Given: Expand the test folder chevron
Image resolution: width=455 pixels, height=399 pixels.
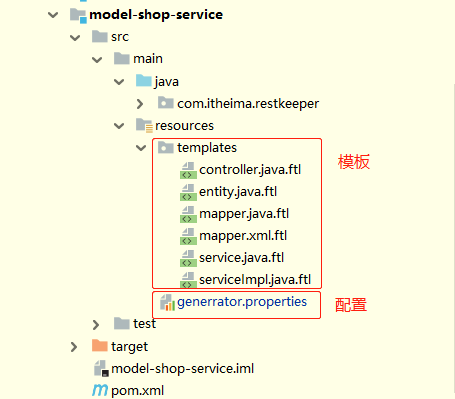Looking at the screenshot, I should [x=96, y=324].
